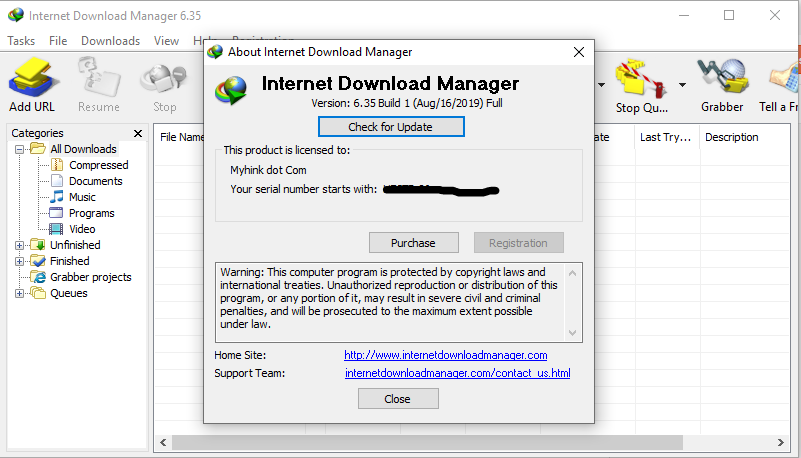
Task: Click the IDM logo in About dialog
Action: (231, 90)
